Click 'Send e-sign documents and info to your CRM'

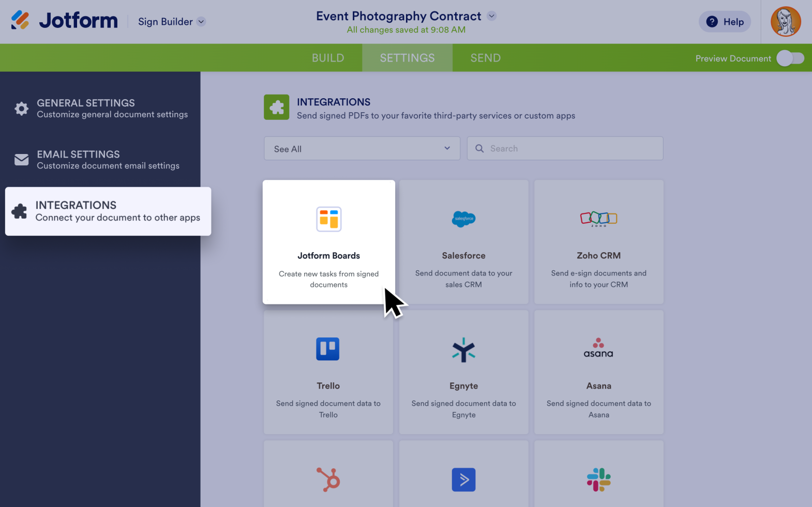tap(599, 279)
